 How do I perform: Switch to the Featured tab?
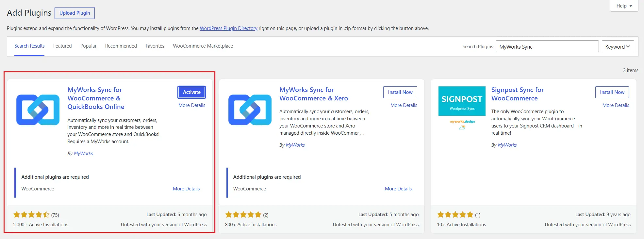point(62,46)
